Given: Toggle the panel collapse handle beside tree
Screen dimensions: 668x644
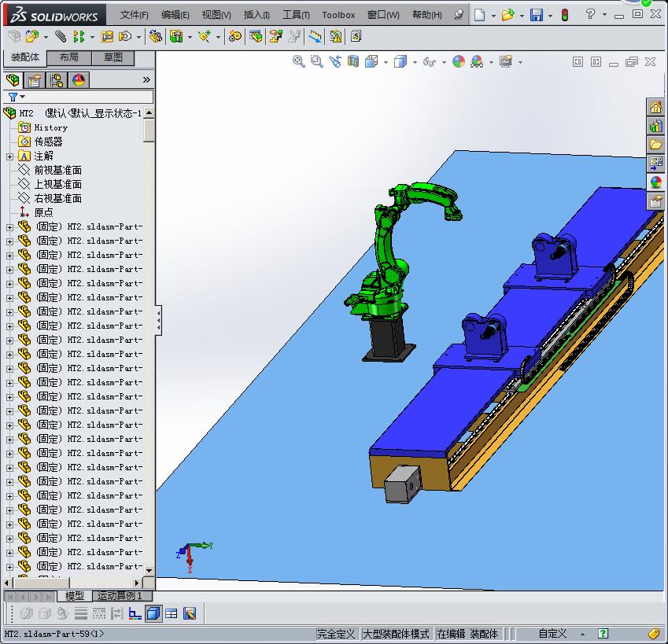Looking at the screenshot, I should coord(158,320).
